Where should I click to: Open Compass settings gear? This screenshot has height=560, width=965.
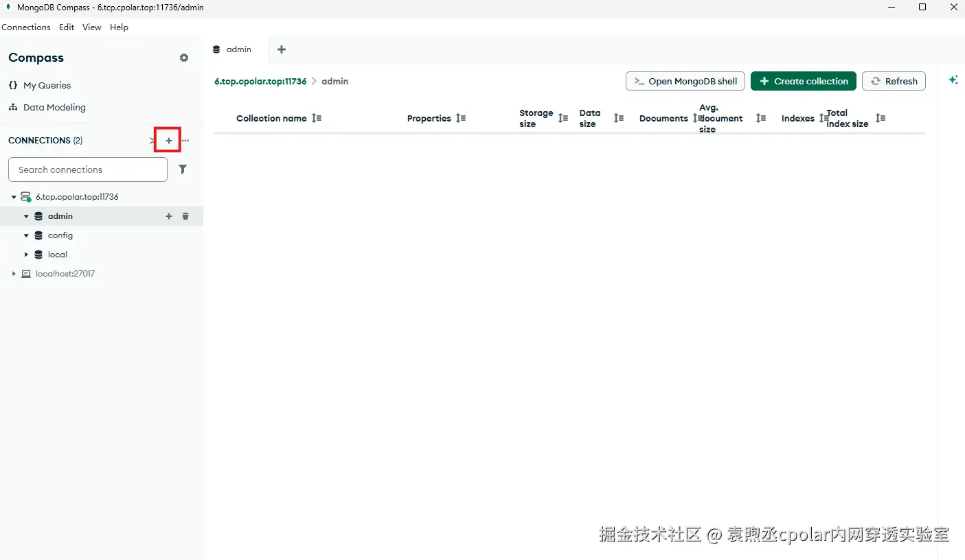tap(184, 58)
